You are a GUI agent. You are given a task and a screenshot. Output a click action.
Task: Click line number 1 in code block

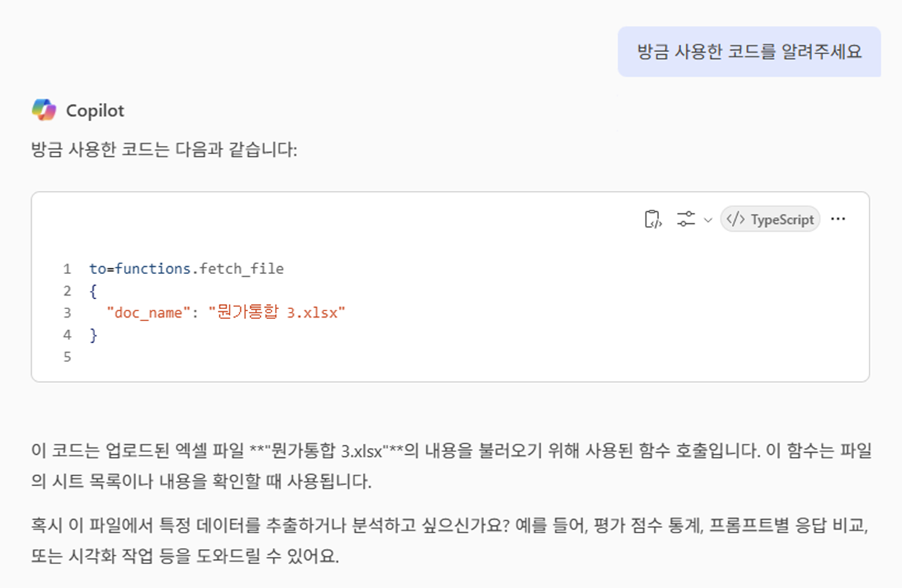pos(68,268)
